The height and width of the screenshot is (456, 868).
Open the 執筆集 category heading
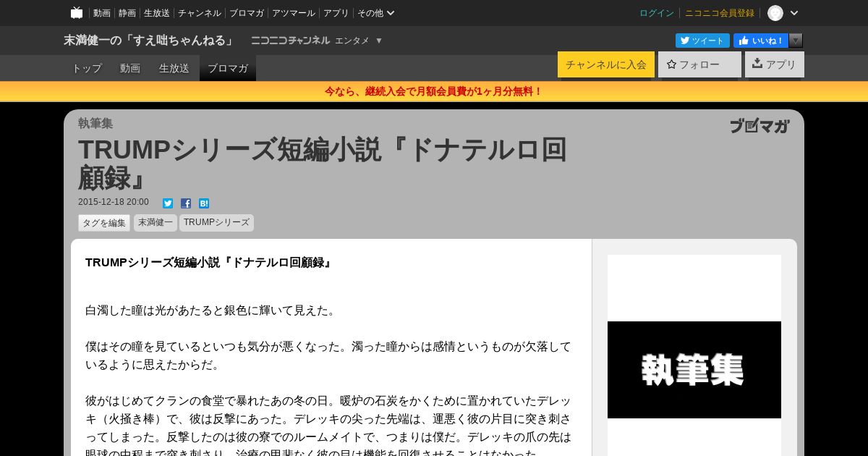click(95, 123)
